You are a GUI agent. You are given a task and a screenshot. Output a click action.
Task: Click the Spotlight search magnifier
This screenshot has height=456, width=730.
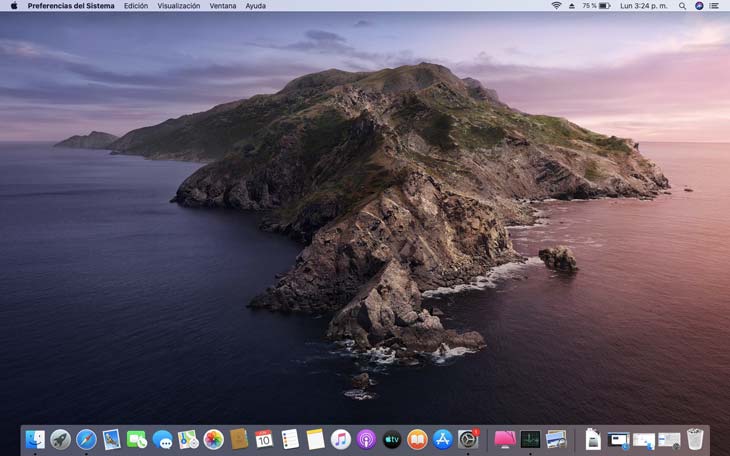pyautogui.click(x=683, y=6)
